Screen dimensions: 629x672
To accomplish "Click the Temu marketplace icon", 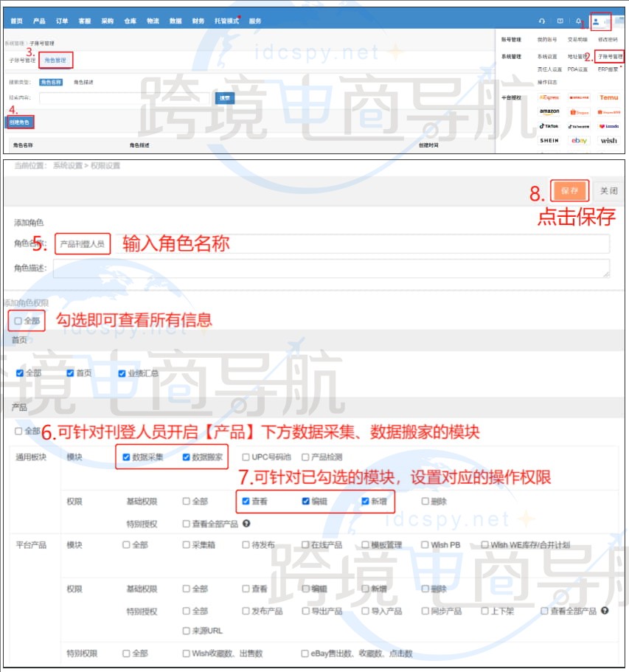I will tap(610, 97).
